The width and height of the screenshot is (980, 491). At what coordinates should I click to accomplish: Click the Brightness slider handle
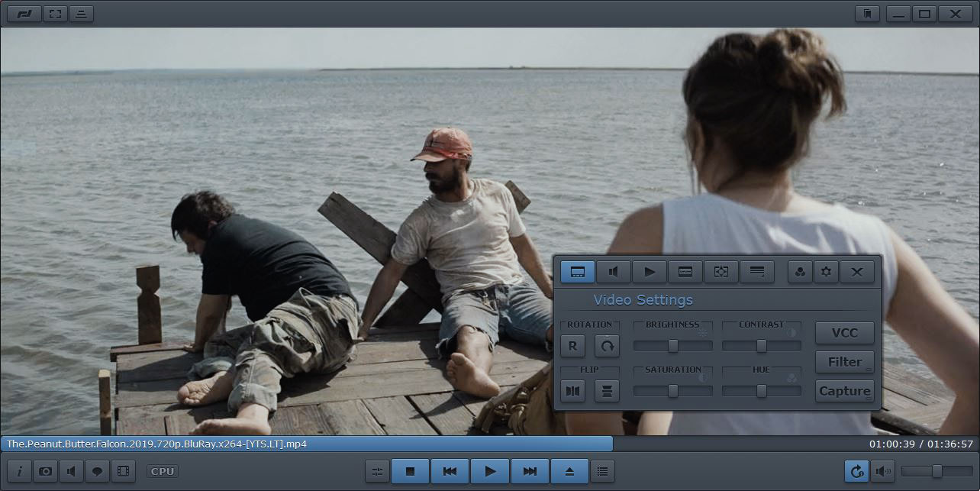click(x=673, y=346)
